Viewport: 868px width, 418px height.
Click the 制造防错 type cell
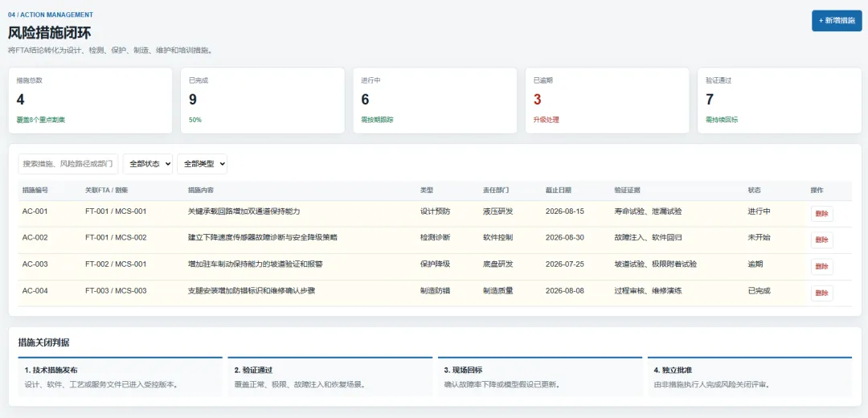tap(435, 291)
